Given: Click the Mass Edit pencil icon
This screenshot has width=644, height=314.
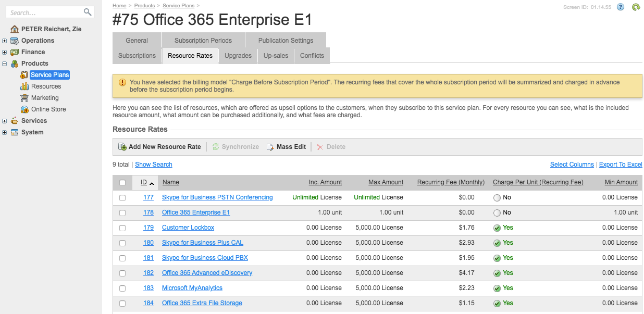Looking at the screenshot, I should (x=270, y=147).
